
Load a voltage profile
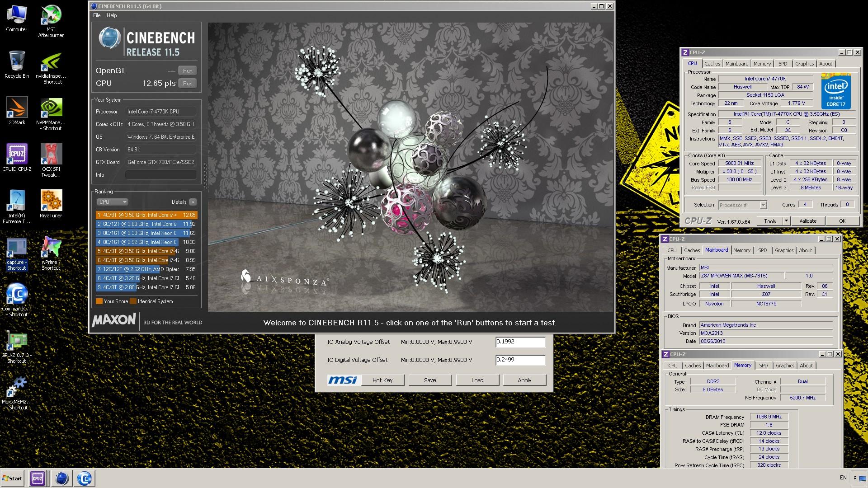click(477, 380)
